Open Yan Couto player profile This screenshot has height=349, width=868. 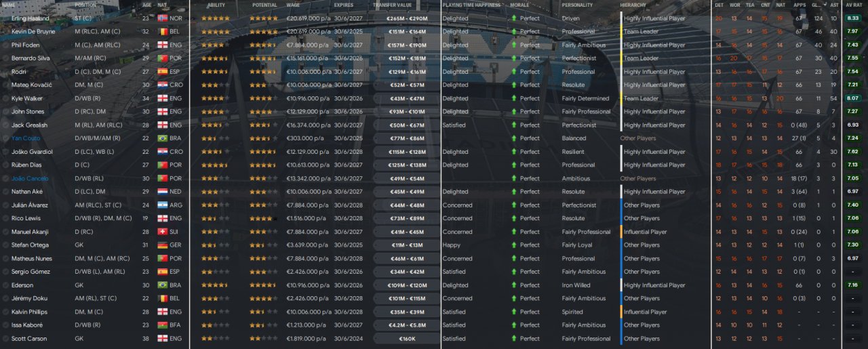pyautogui.click(x=25, y=138)
